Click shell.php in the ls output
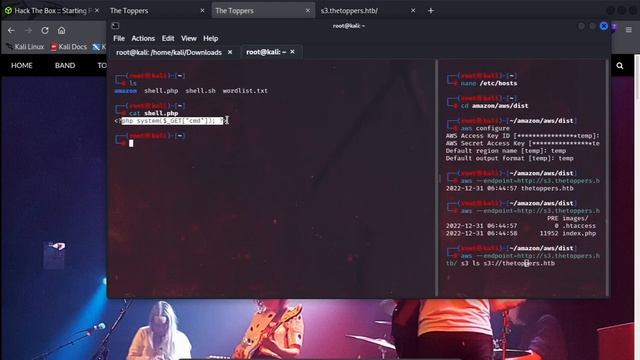Screen dimensions: 640x360 (x=161, y=91)
